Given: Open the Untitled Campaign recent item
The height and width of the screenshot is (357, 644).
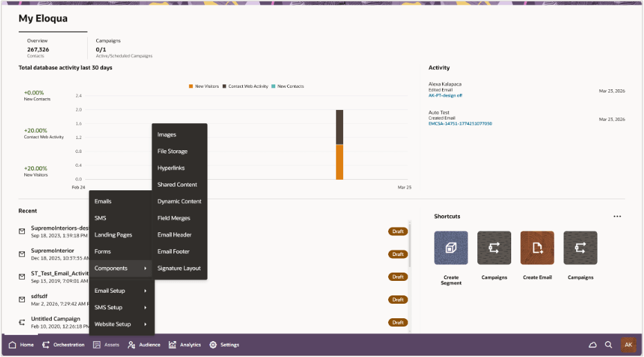Looking at the screenshot, I should pyautogui.click(x=55, y=319).
